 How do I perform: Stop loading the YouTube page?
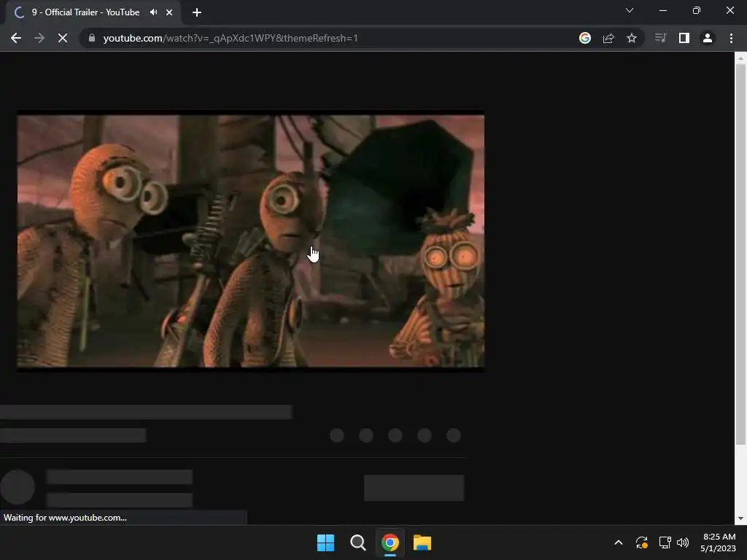(x=63, y=38)
